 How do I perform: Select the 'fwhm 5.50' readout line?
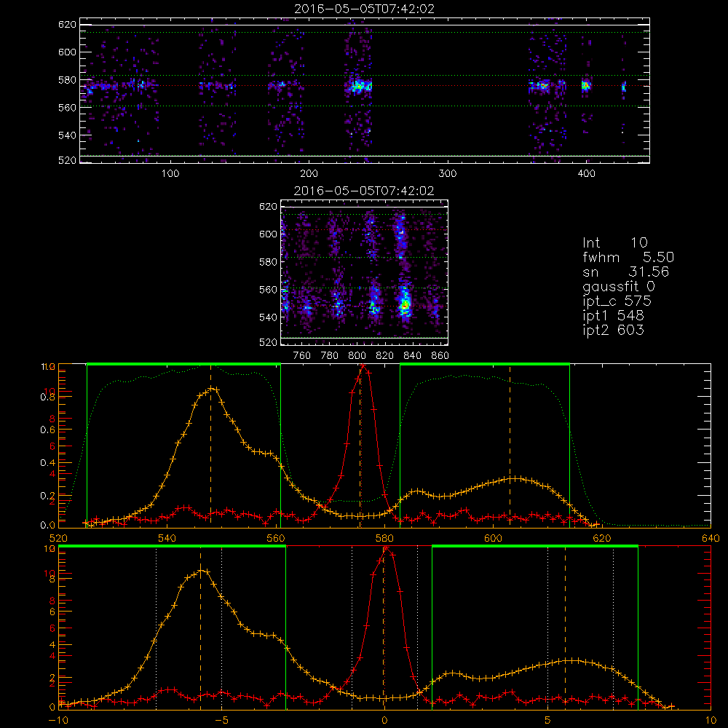pos(628,257)
